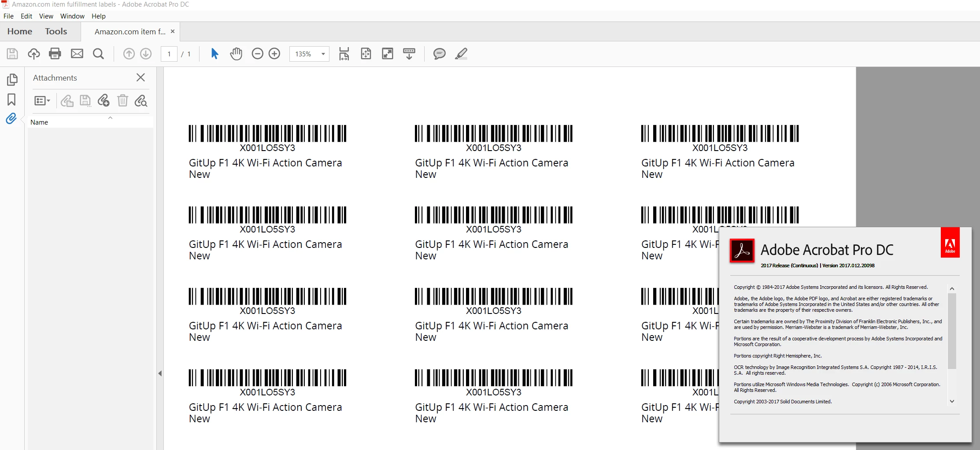Image resolution: width=980 pixels, height=450 pixels.
Task: Search attachments icon
Action: coord(141,101)
